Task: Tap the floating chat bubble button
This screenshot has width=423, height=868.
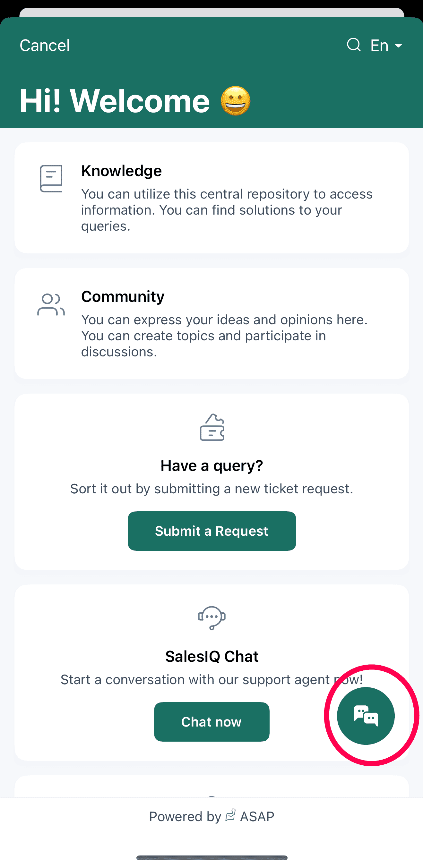Action: coord(366,716)
